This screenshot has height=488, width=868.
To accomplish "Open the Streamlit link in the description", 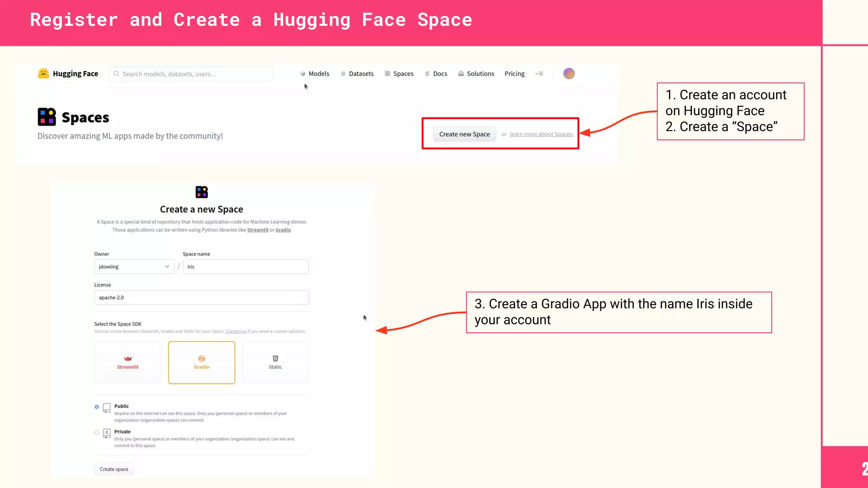I will [x=258, y=230].
